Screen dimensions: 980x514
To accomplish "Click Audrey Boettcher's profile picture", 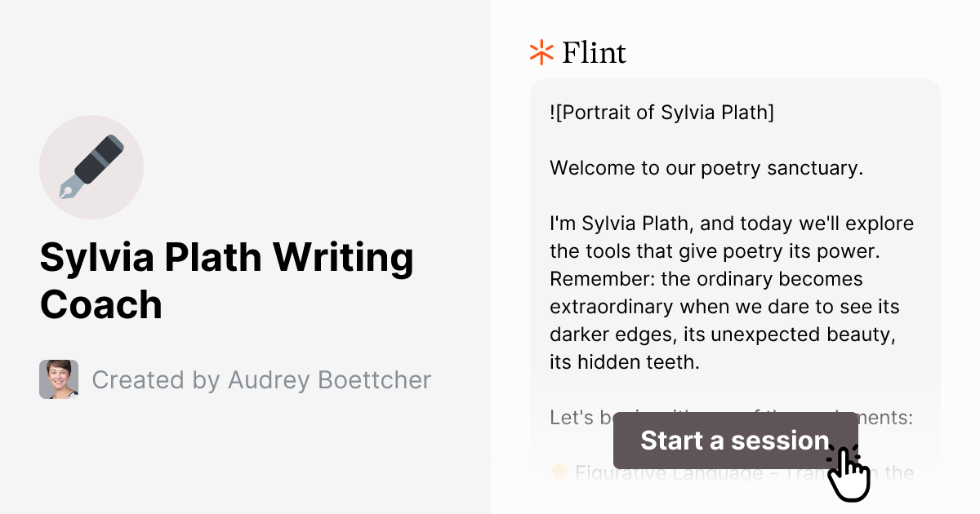I will (57, 379).
